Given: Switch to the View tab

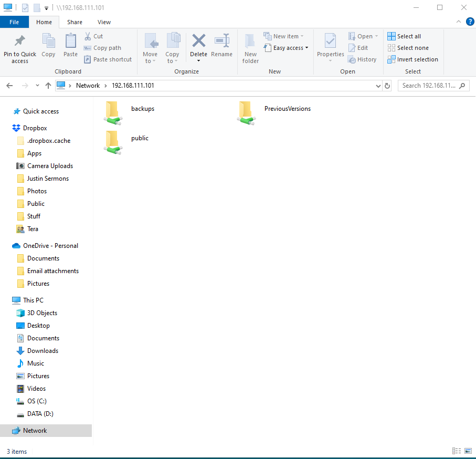Looking at the screenshot, I should 104,22.
